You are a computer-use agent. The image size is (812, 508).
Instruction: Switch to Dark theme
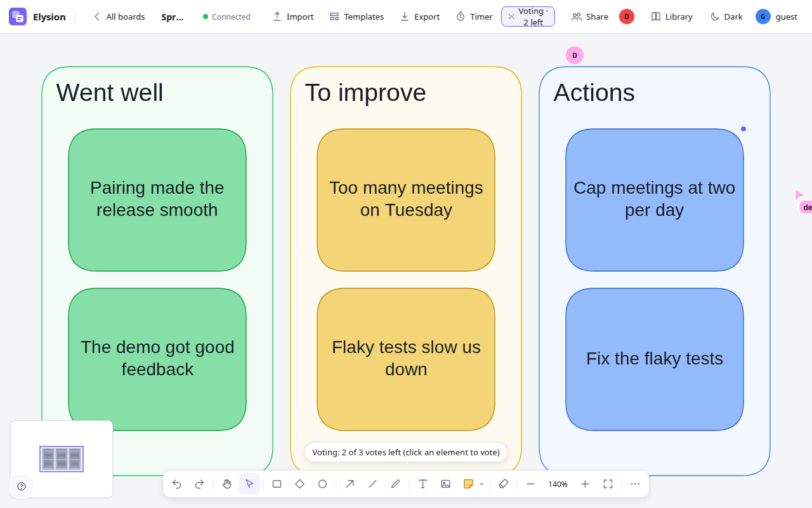pyautogui.click(x=726, y=17)
